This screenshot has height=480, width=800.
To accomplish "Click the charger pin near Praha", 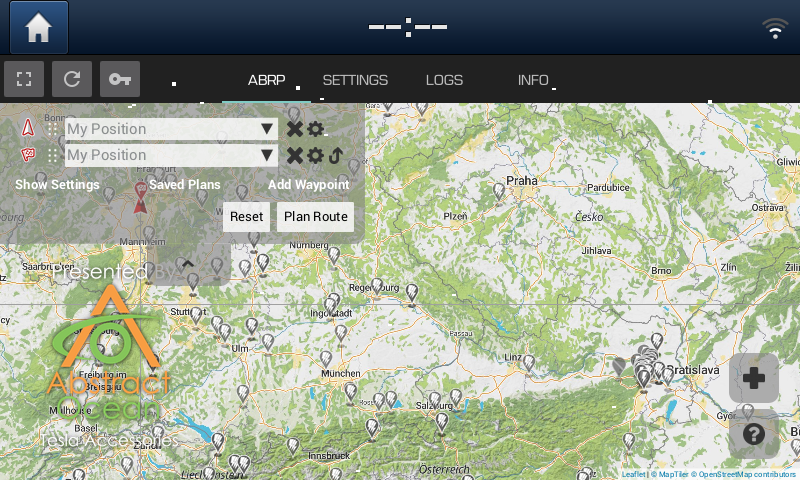I will [499, 193].
